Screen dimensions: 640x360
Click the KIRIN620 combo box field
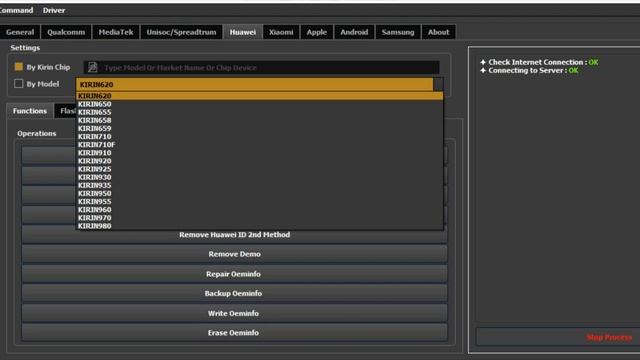tap(255, 84)
